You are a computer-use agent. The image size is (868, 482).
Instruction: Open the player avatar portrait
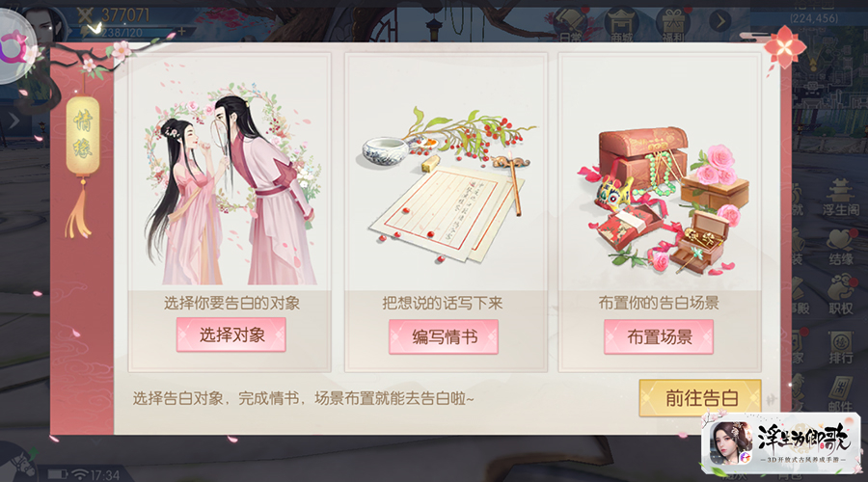(x=44, y=25)
